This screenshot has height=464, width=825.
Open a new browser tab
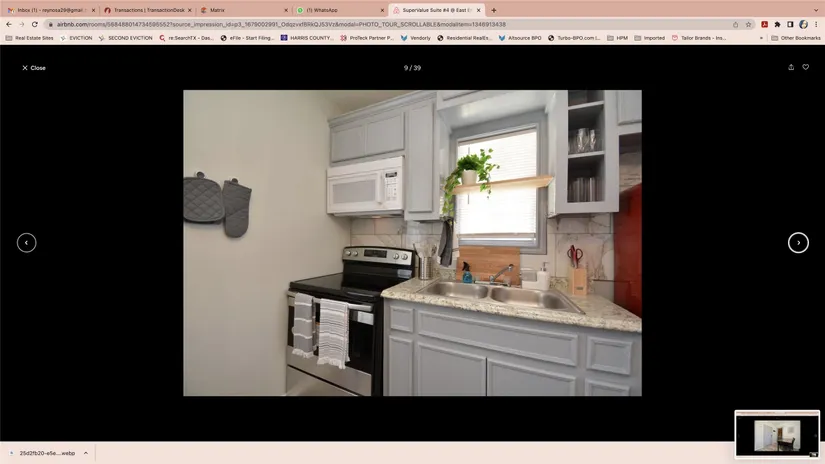tap(494, 10)
